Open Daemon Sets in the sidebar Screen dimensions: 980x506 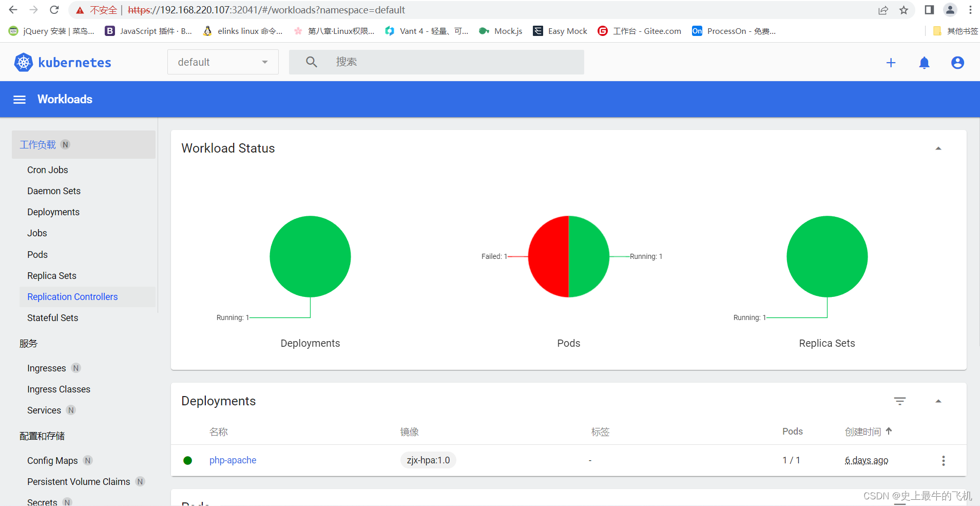pos(54,191)
